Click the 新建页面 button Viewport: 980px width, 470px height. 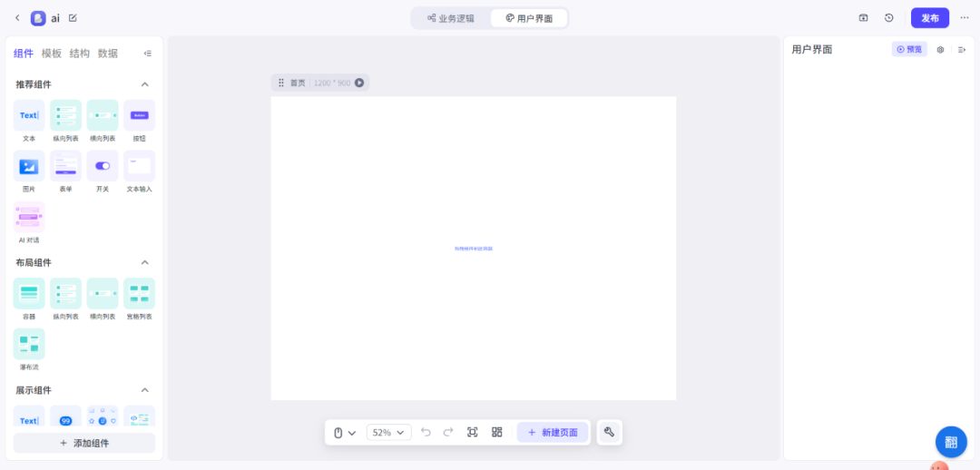pos(553,433)
